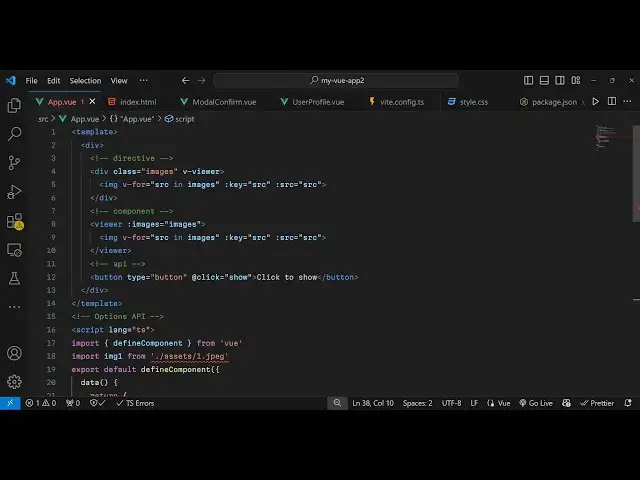Image resolution: width=640 pixels, height=480 pixels.
Task: Open the Testing flask view
Action: click(x=14, y=279)
